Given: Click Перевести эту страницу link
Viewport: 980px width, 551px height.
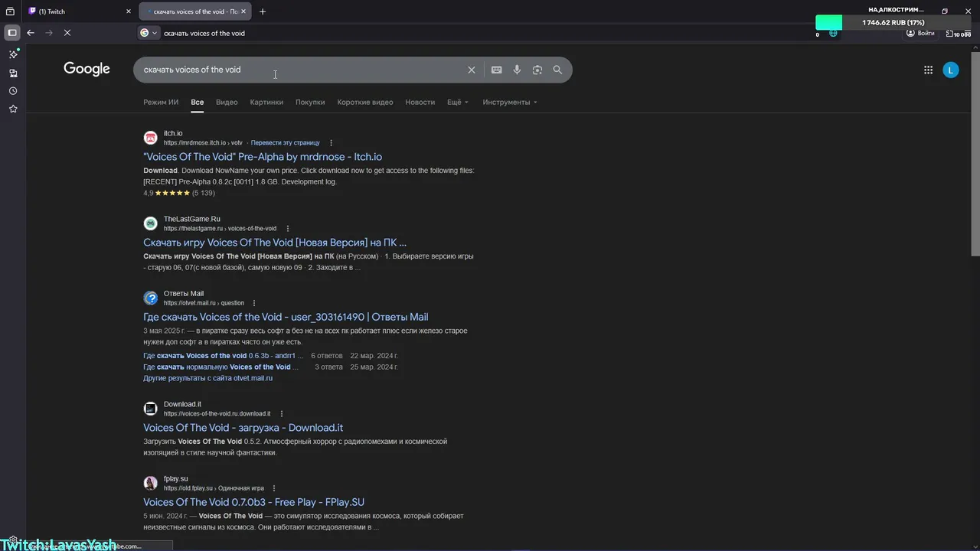Looking at the screenshot, I should pos(286,143).
